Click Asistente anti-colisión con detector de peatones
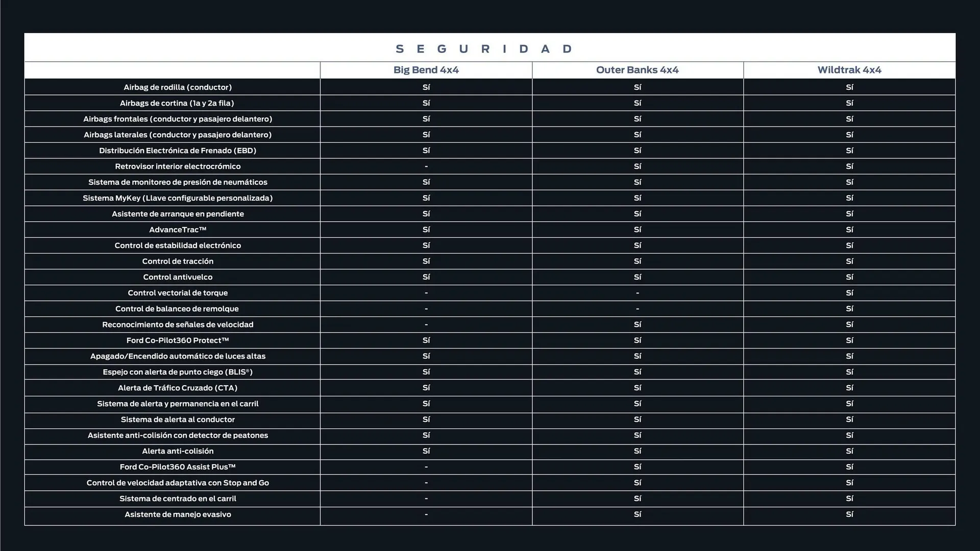 pos(178,435)
